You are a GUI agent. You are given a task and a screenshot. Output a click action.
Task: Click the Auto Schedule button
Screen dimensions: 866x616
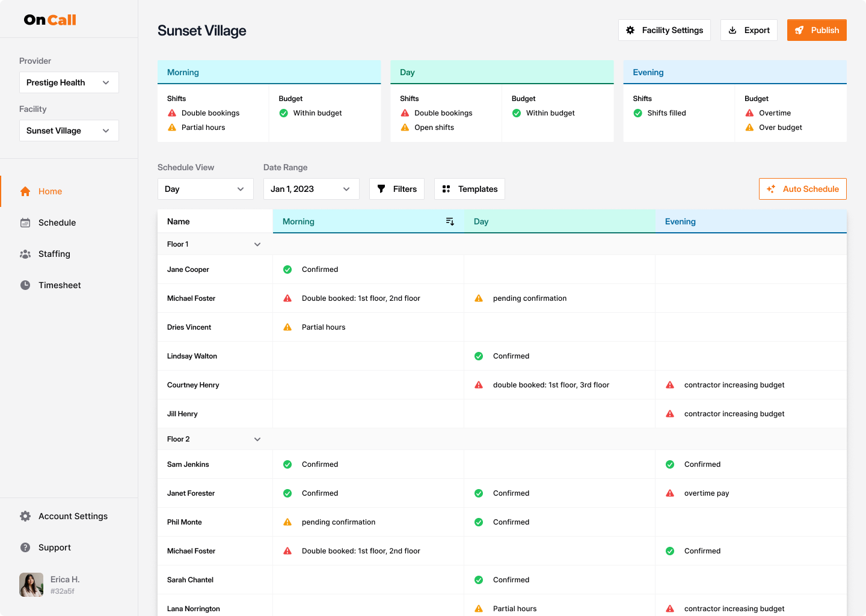(802, 189)
